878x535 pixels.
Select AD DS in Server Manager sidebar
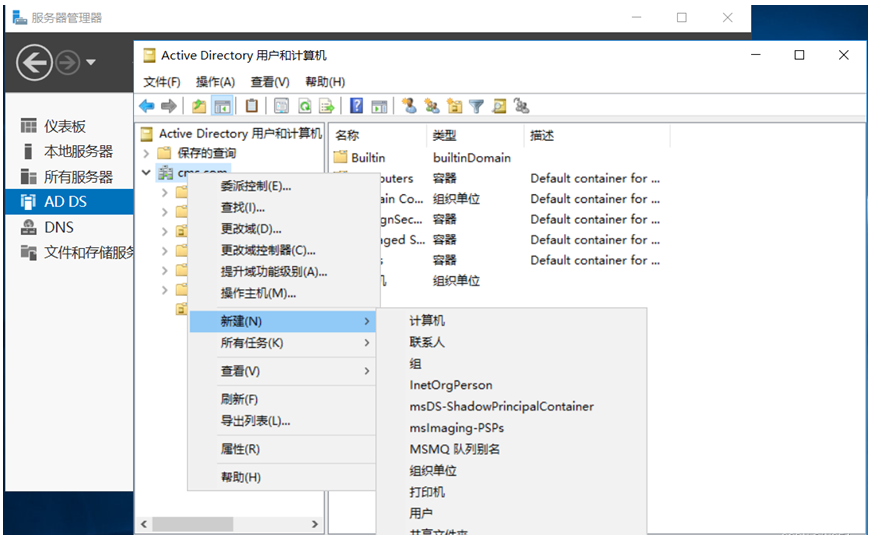69,202
